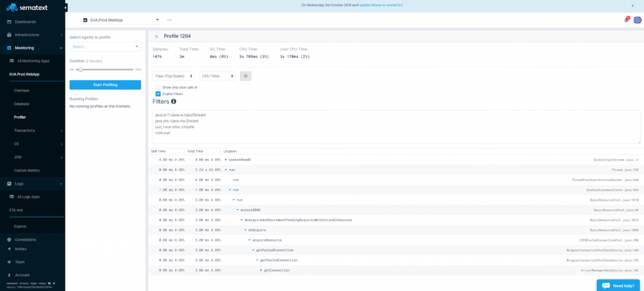
Task: Close Profile 1204 panel
Action: click(x=157, y=36)
